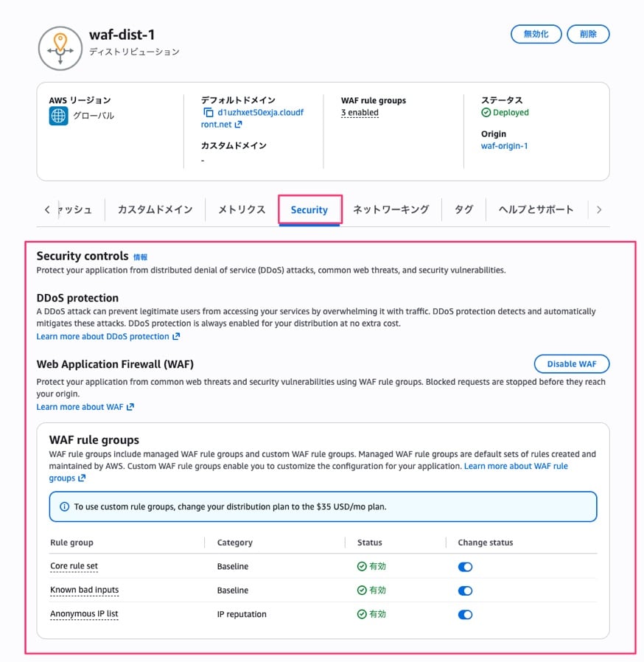The height and width of the screenshot is (662, 644).
Task: Copy the default domain with copy icon
Action: click(x=208, y=112)
